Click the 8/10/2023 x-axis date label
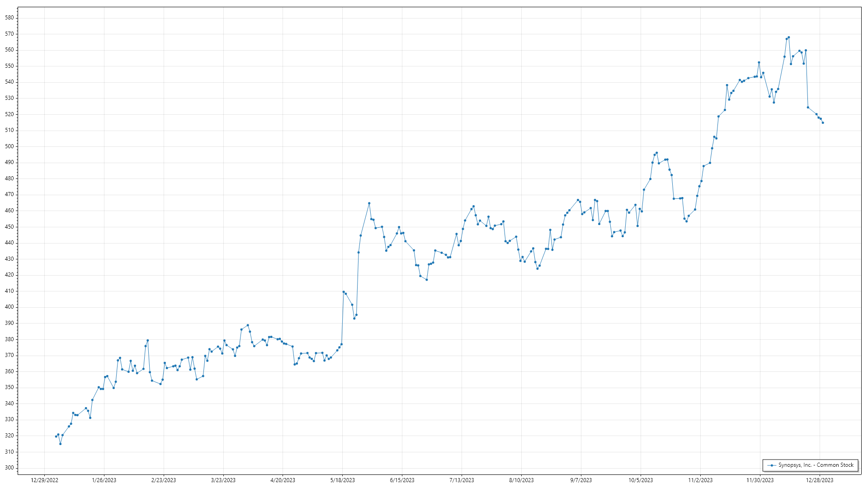The width and height of the screenshot is (868, 488). coord(521,480)
